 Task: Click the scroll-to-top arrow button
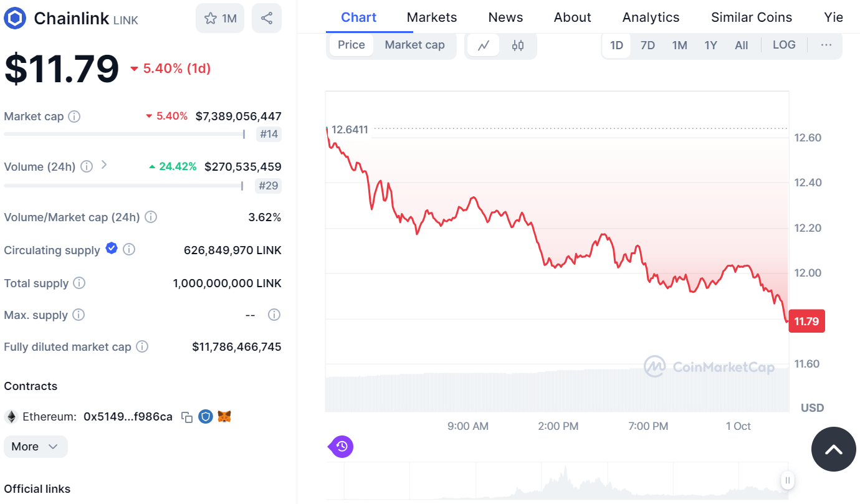tap(833, 449)
